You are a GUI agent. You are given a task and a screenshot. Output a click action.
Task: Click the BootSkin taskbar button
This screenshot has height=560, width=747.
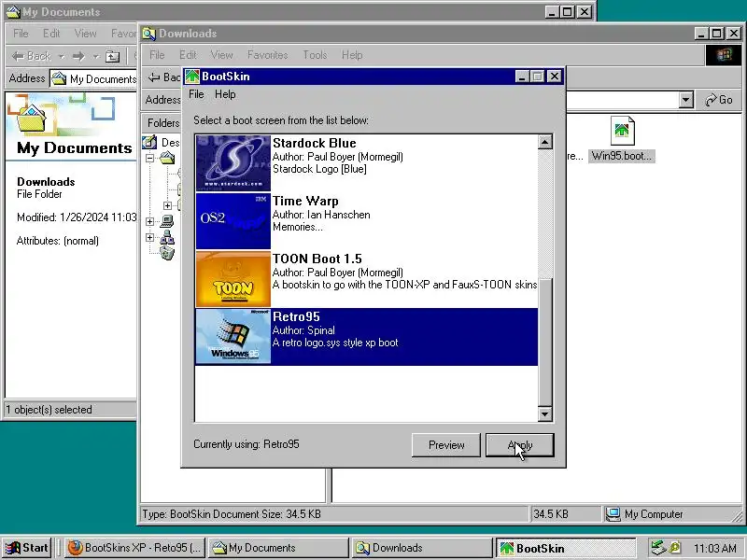pos(566,548)
